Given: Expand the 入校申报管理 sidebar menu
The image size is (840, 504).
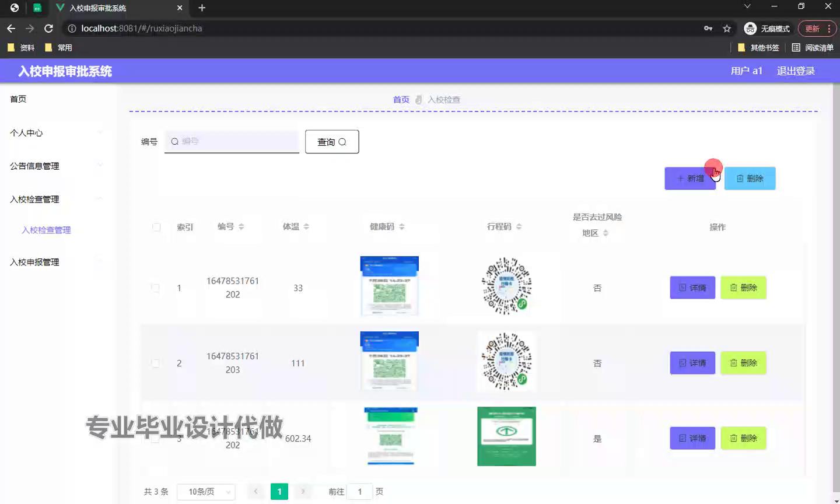Looking at the screenshot, I should [55, 262].
